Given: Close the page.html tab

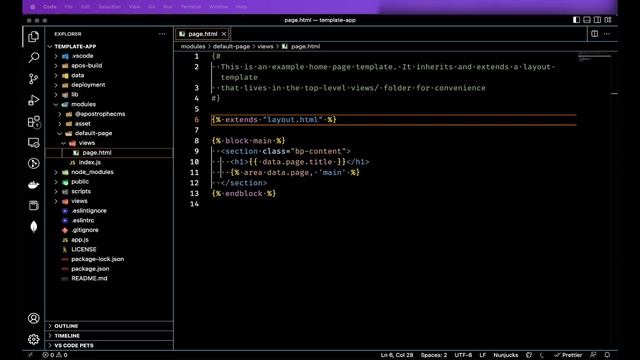Looking at the screenshot, I should [x=224, y=34].
